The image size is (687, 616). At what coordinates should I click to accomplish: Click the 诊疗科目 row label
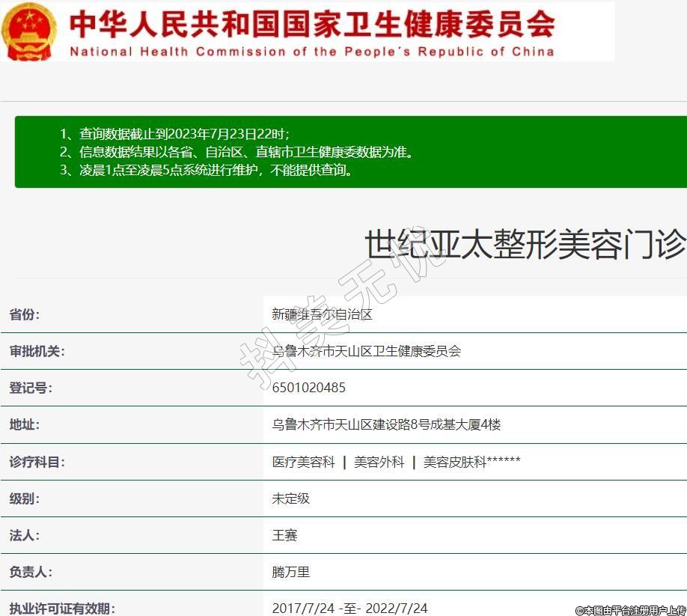37,462
